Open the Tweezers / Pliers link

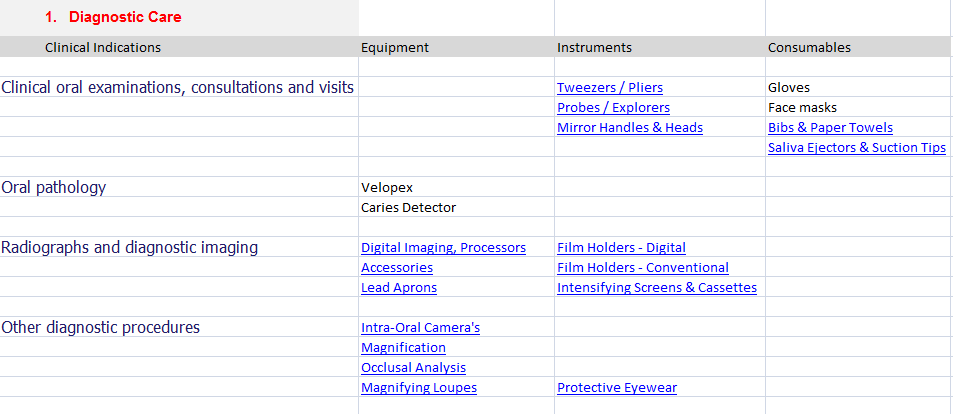(x=609, y=88)
